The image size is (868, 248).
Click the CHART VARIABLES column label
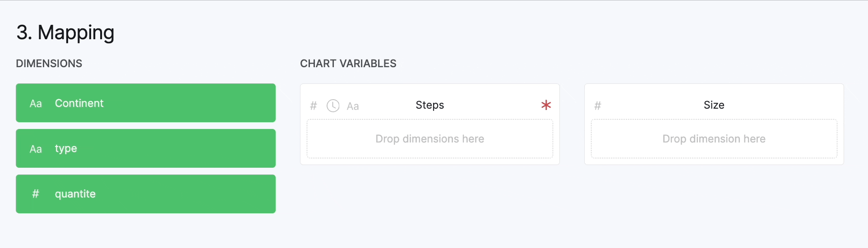pos(348,64)
